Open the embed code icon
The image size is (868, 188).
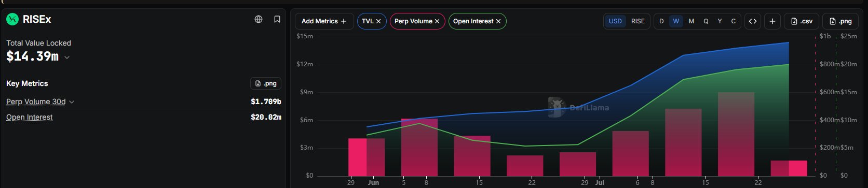coord(753,21)
